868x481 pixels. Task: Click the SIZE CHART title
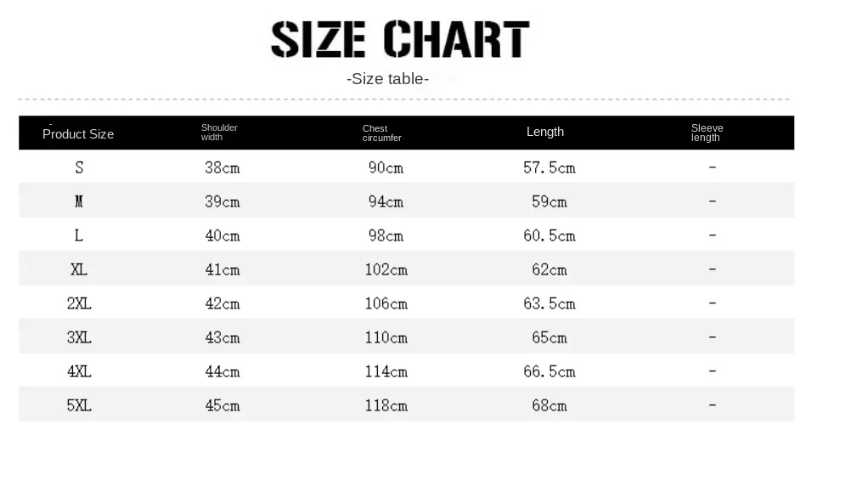400,40
